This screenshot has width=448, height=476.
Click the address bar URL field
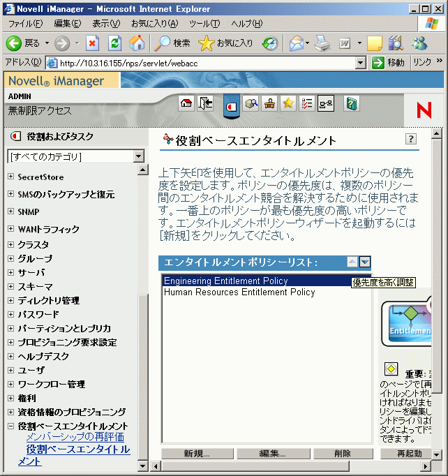click(x=202, y=63)
